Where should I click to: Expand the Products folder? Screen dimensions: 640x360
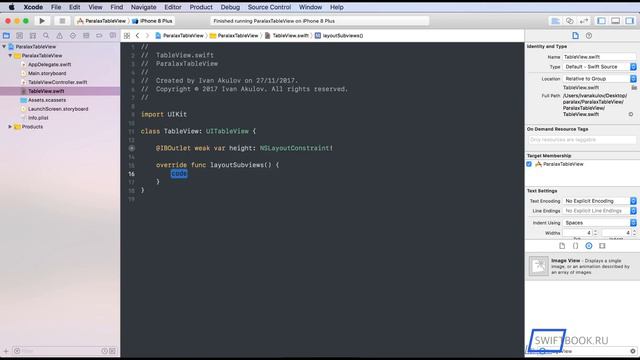pos(10,127)
